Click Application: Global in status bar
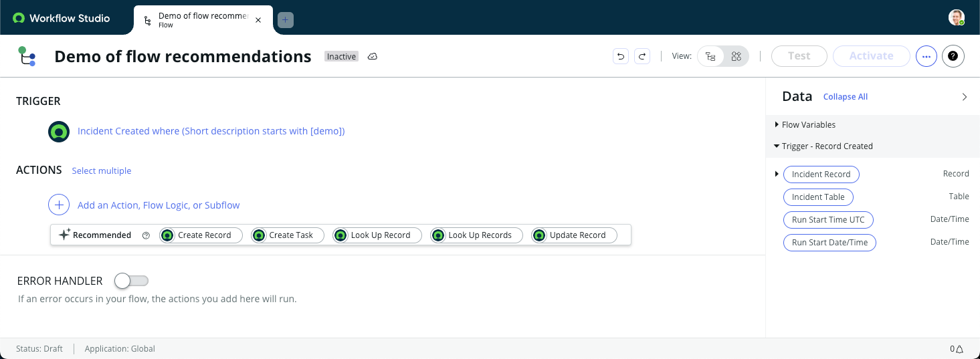This screenshot has width=980, height=359. click(120, 349)
